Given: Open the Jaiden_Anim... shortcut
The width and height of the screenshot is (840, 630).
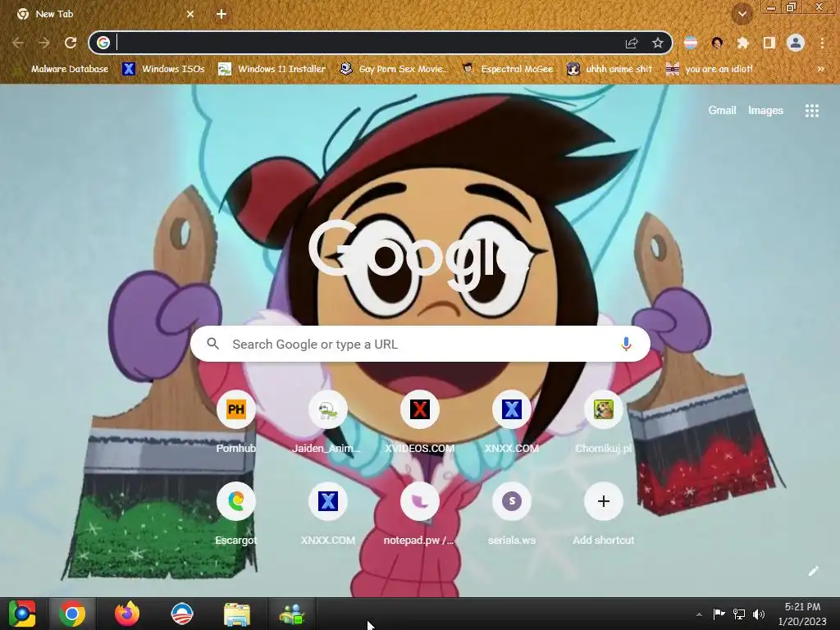Looking at the screenshot, I should (x=328, y=422).
